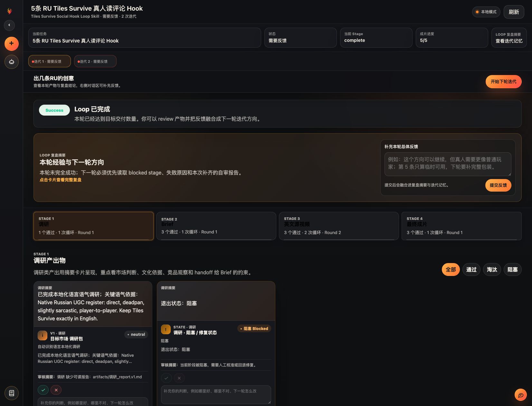Click the flame app logo icon
Screen dimensions: 532x406
tap(10, 11)
